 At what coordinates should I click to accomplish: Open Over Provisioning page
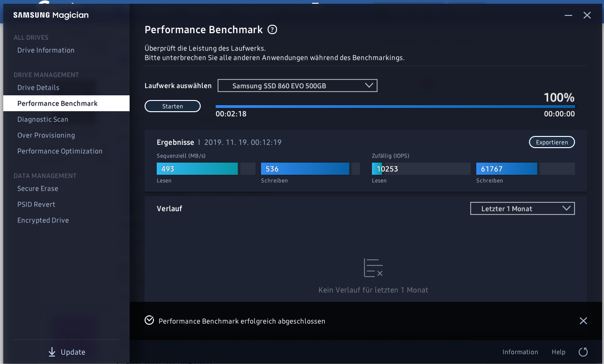click(x=46, y=135)
